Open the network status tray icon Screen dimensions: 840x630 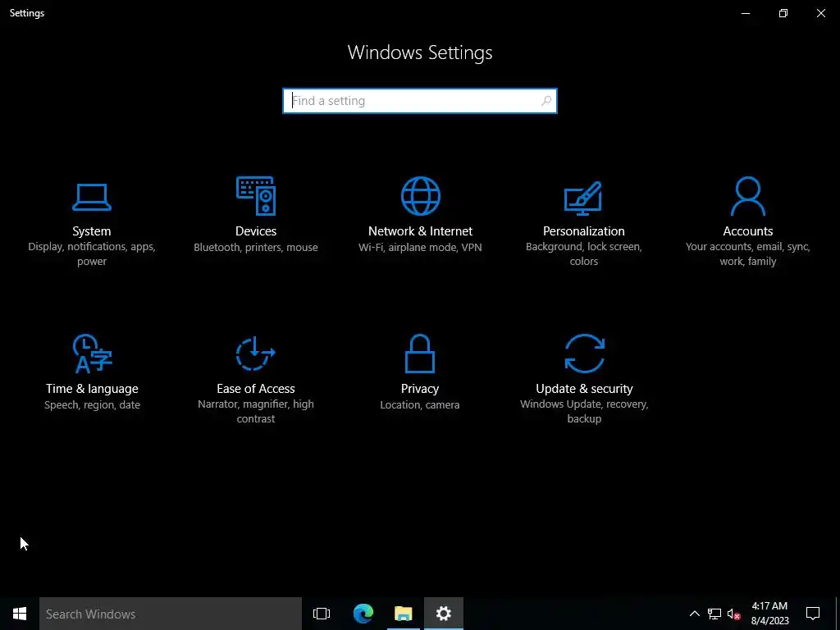coord(714,614)
